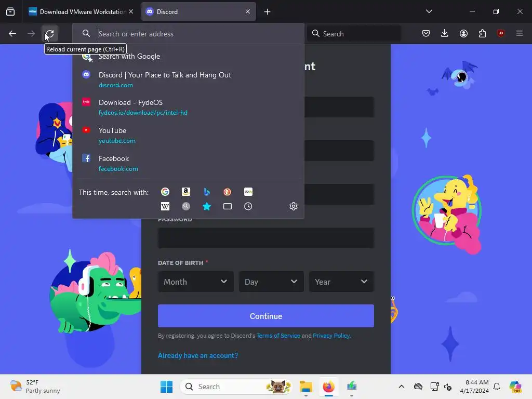Image resolution: width=532 pixels, height=399 pixels.
Task: Search history with the clock icon
Action: [x=248, y=206]
